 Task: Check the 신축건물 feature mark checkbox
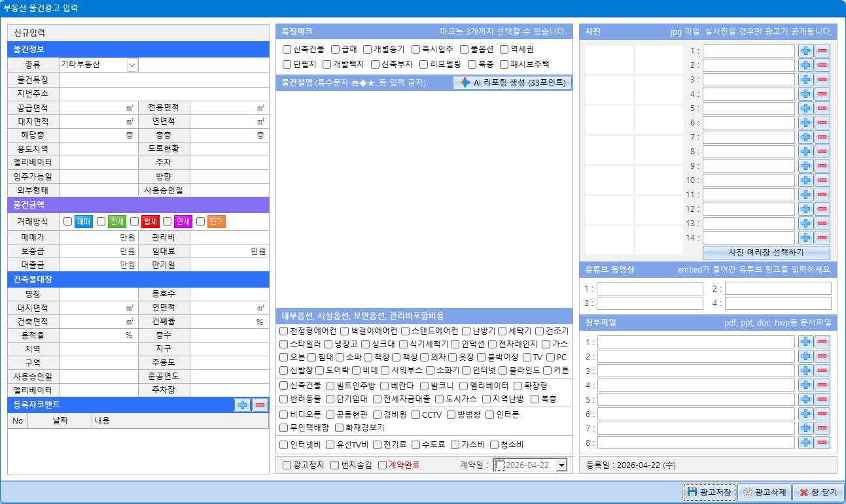pos(287,49)
